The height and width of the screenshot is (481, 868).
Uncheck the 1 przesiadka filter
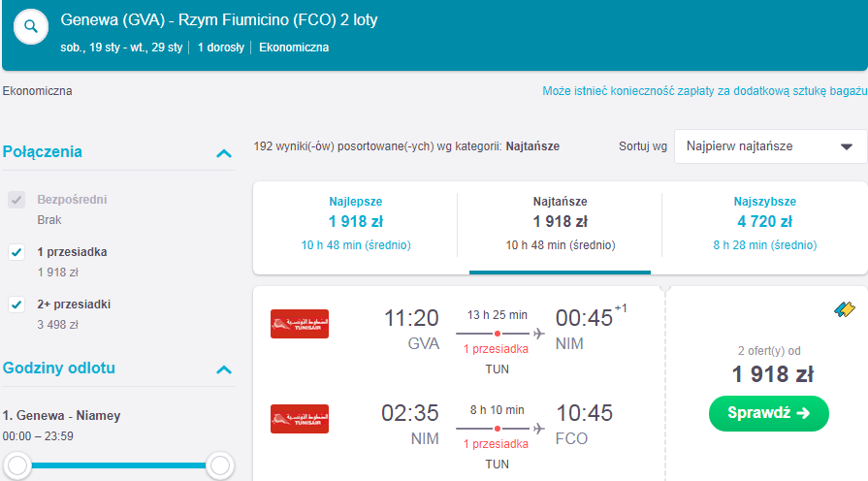click(x=16, y=252)
